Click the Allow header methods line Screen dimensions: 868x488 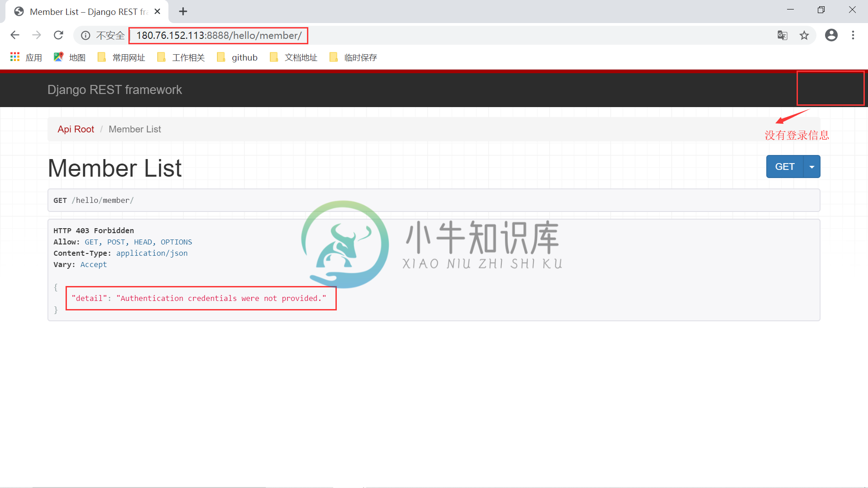point(123,242)
